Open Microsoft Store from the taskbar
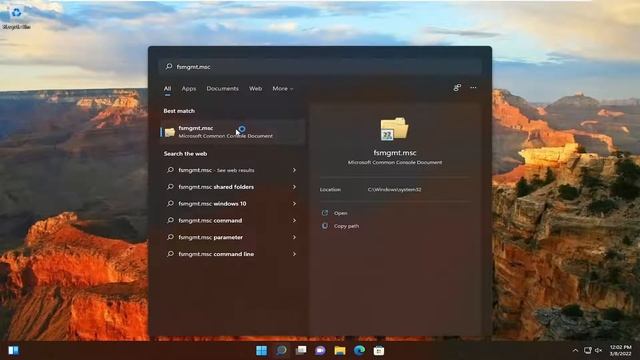640x360 pixels. (379, 350)
